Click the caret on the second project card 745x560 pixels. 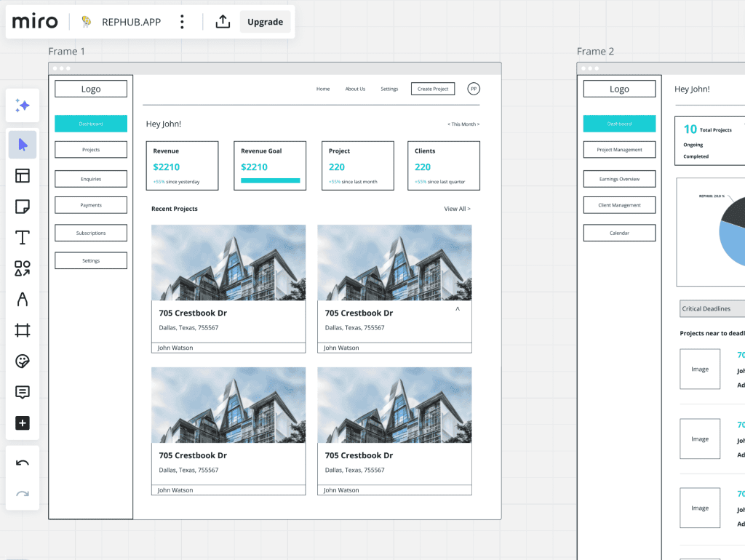tap(458, 309)
